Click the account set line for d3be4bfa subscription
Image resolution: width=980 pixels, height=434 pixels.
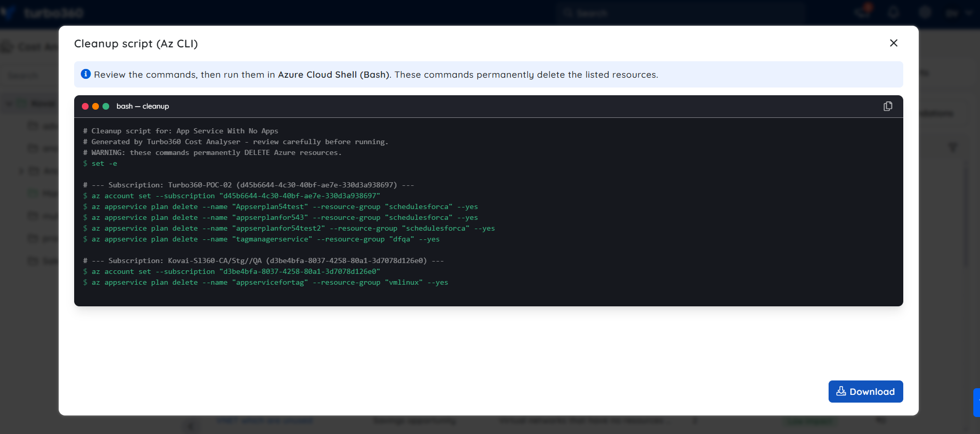coord(232,271)
